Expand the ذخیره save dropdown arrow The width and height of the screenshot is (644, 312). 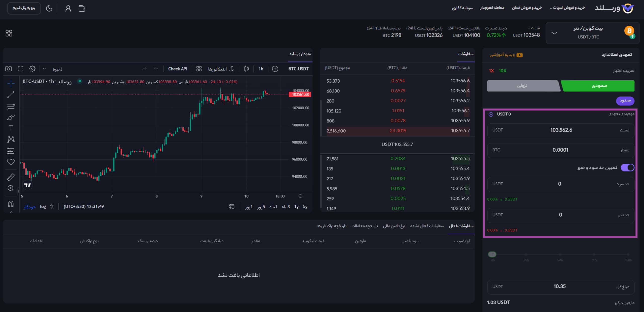pyautogui.click(x=44, y=69)
